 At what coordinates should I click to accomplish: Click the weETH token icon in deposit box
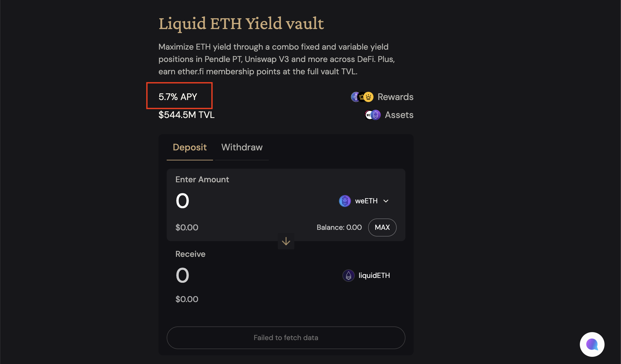tap(345, 201)
